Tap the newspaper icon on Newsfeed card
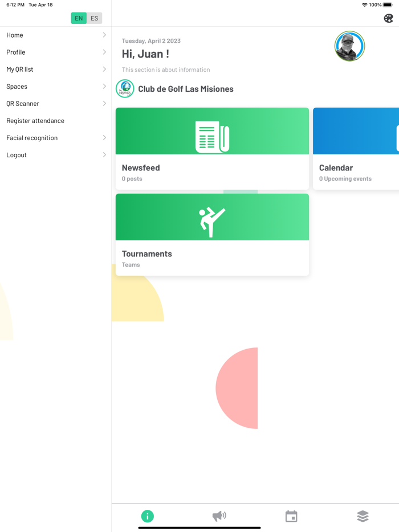The image size is (399, 532). [212, 137]
